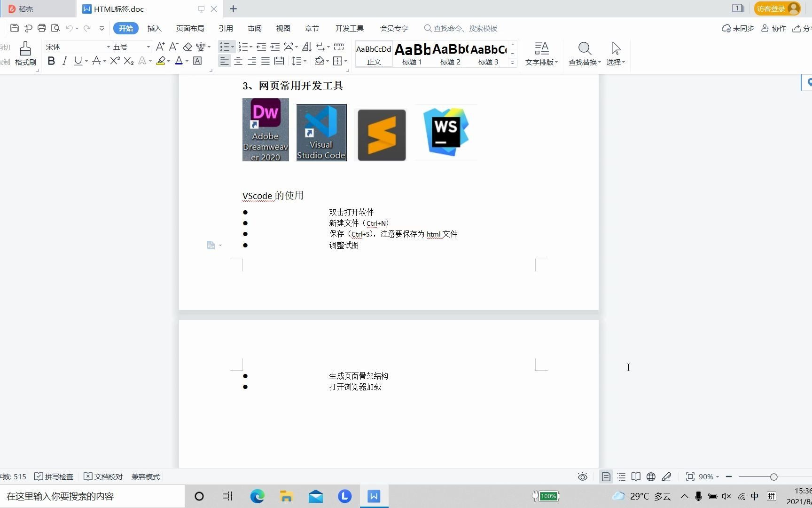Open Microsoft Edge from taskbar
This screenshot has height=508, width=812.
tap(257, 496)
